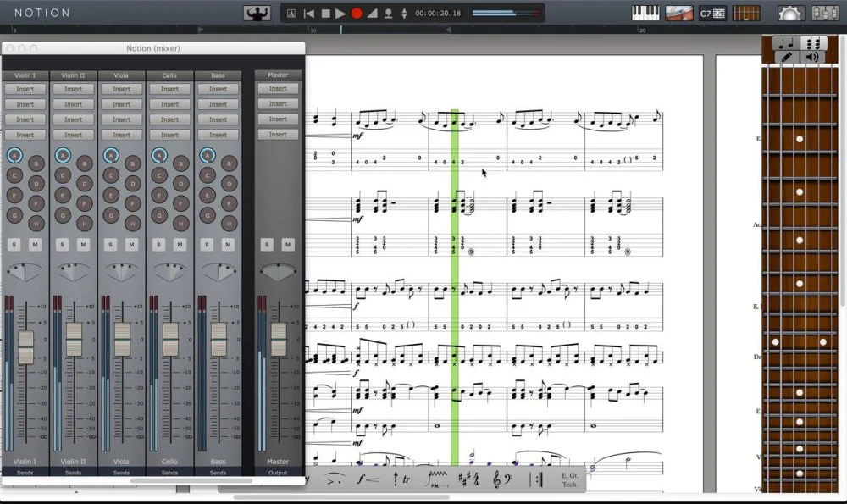The height and width of the screenshot is (504, 847).
Task: Open the gear settings icon in toolbar
Action: 790,13
